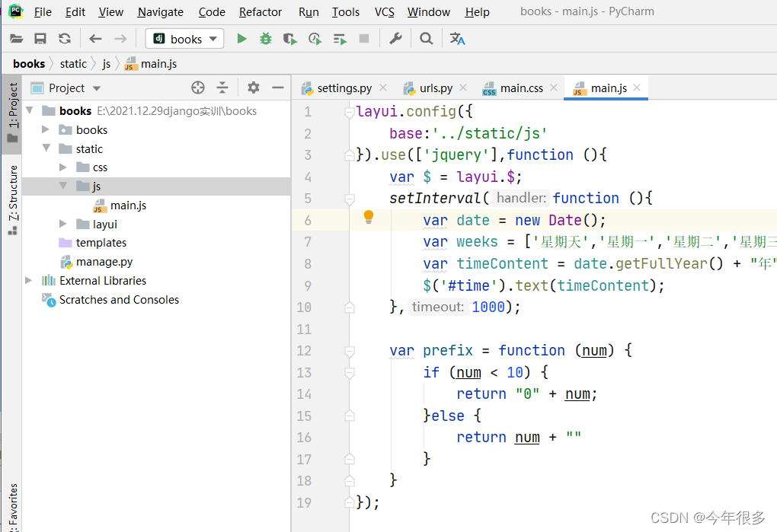Click line number 11 in the gutter
The image size is (777, 532).
pos(304,329)
